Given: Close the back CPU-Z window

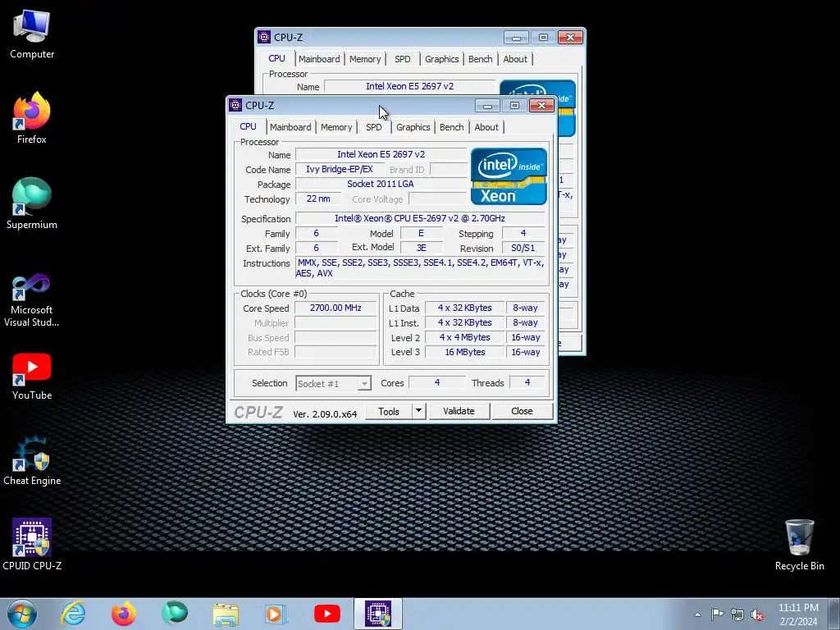Looking at the screenshot, I should pyautogui.click(x=570, y=37).
